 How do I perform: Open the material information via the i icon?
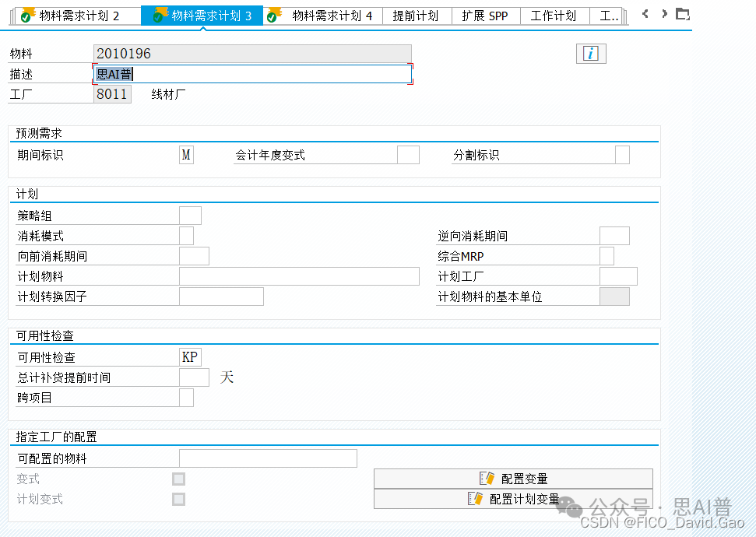point(591,54)
